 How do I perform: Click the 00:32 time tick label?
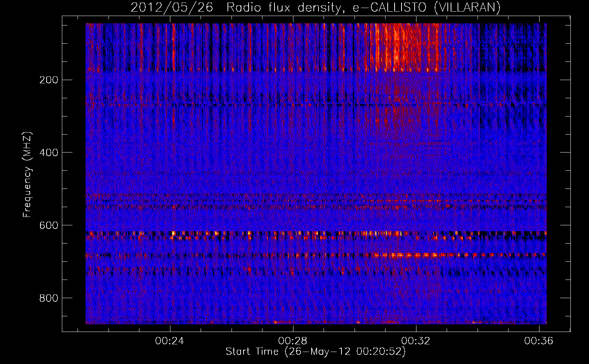pyautogui.click(x=416, y=341)
